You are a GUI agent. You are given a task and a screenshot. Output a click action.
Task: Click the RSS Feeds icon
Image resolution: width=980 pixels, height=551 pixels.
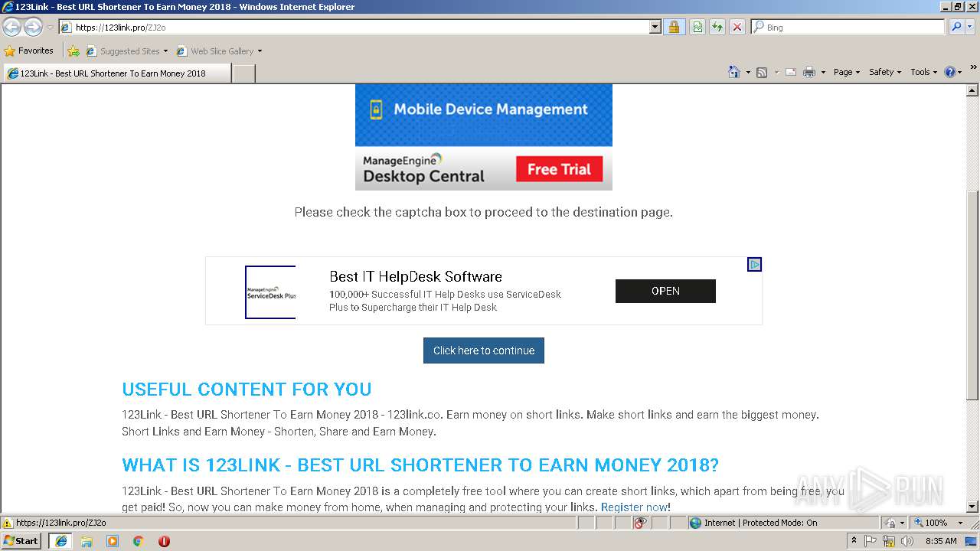point(762,72)
